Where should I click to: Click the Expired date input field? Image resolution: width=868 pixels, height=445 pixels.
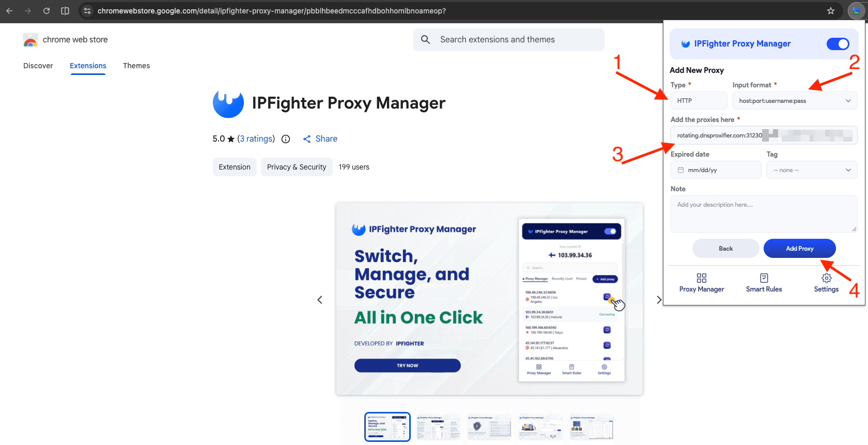pos(716,170)
